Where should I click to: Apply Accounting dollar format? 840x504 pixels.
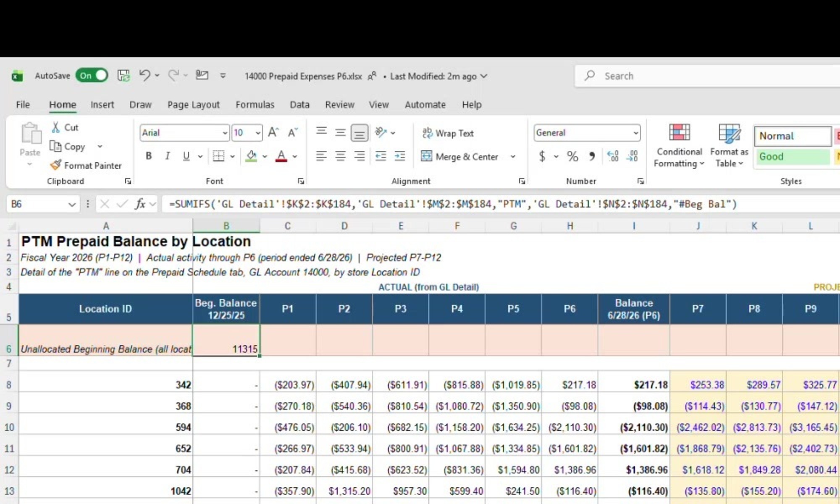click(542, 157)
